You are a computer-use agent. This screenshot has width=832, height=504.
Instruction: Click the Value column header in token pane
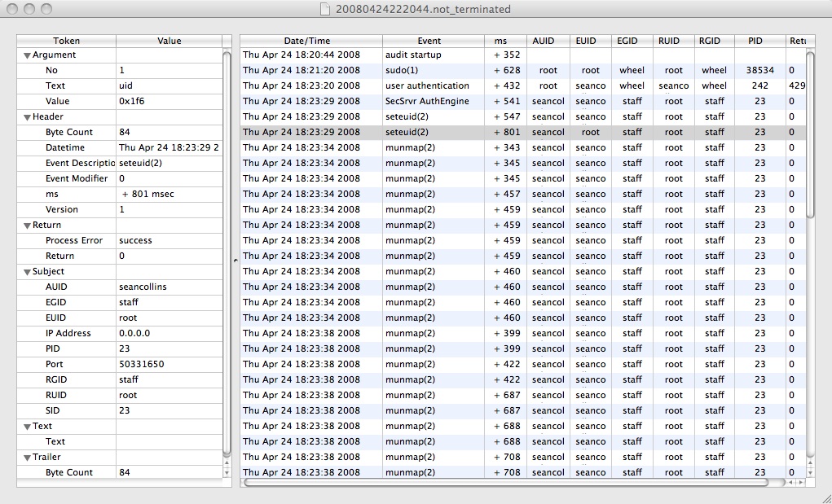coord(169,41)
